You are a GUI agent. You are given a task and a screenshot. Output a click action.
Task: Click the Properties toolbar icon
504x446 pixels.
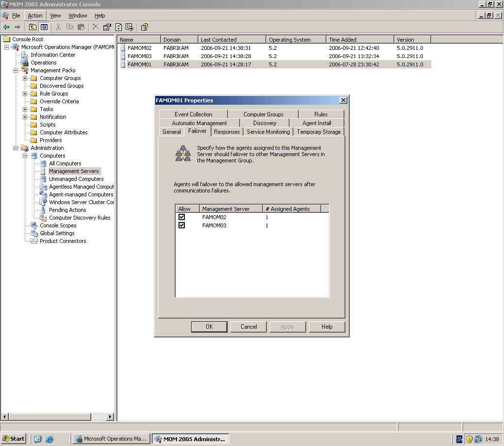click(107, 27)
